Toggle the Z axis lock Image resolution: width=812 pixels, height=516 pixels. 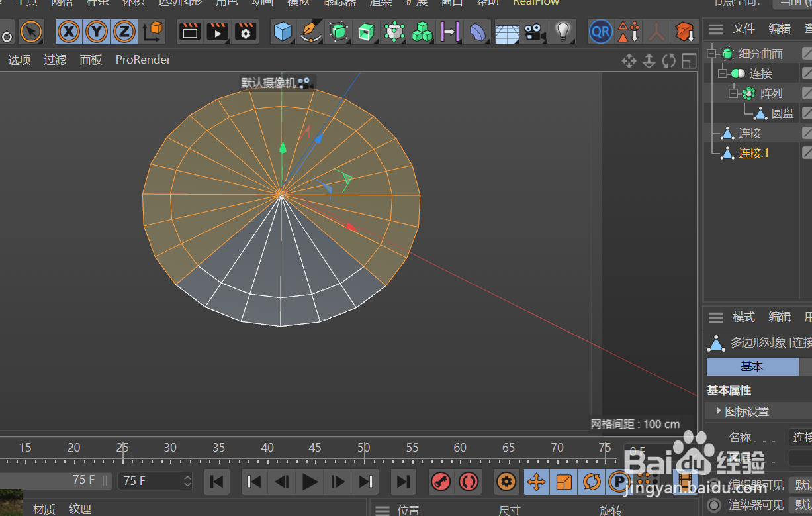(124, 31)
